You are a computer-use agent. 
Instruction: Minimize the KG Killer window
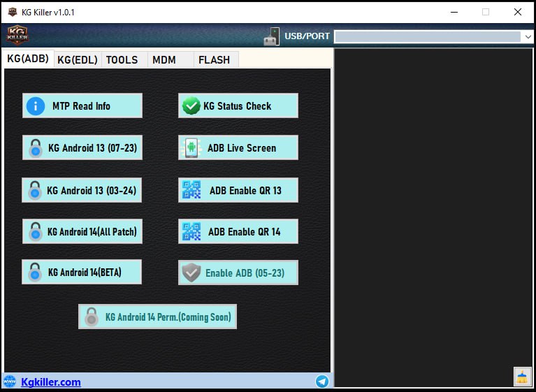454,12
